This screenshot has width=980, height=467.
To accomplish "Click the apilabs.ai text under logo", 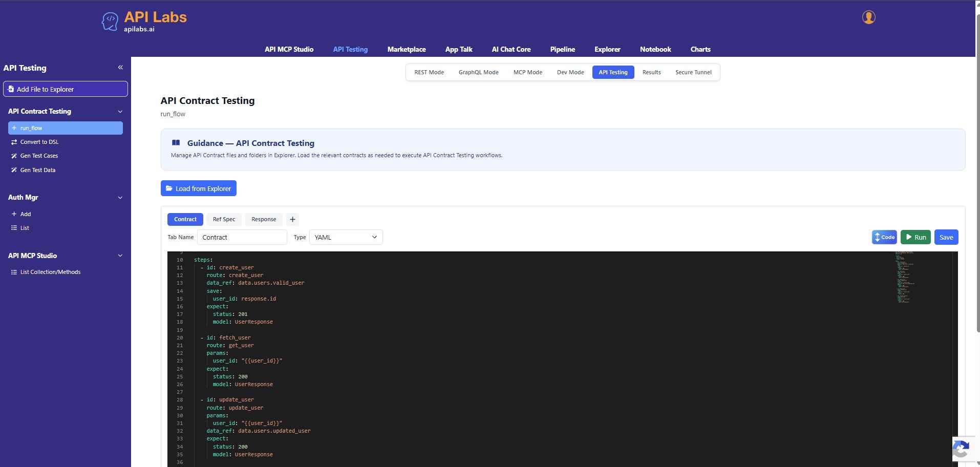I will click(139, 29).
